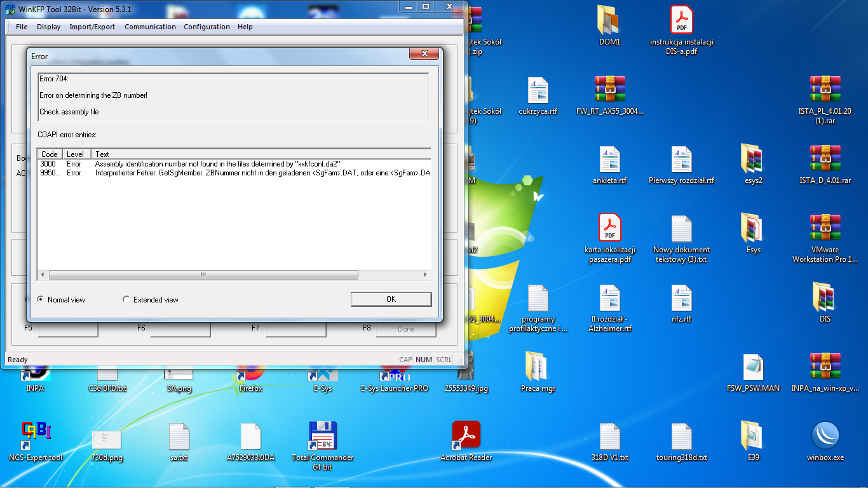Open INPA_na_win-xp archive icon
This screenshot has height=488, width=868.
click(x=825, y=367)
